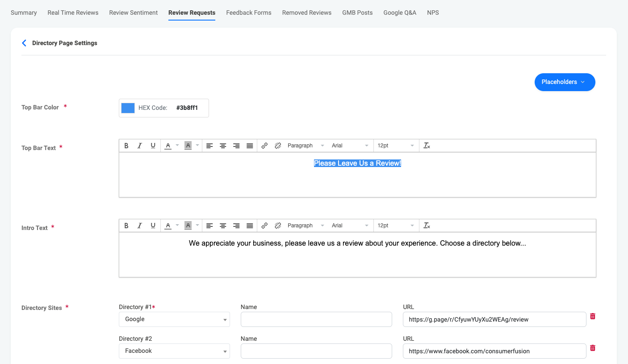Apply background color in Top Bar Text editor

(x=188, y=146)
